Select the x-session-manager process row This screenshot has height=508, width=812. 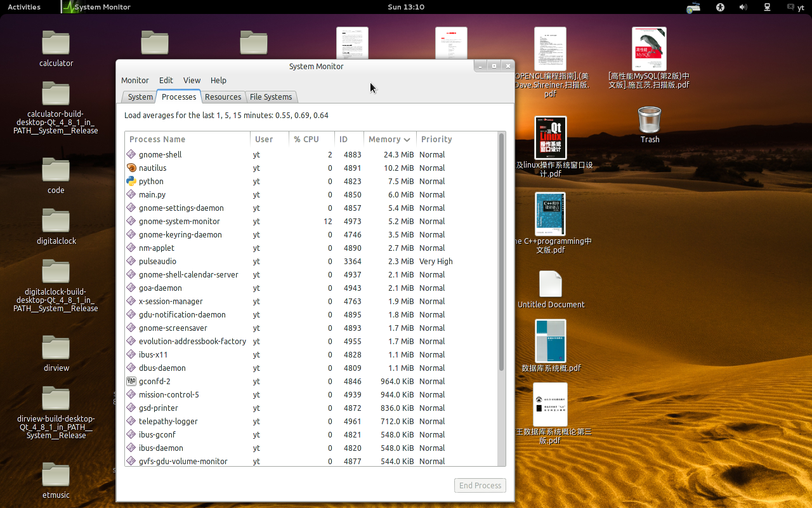311,301
